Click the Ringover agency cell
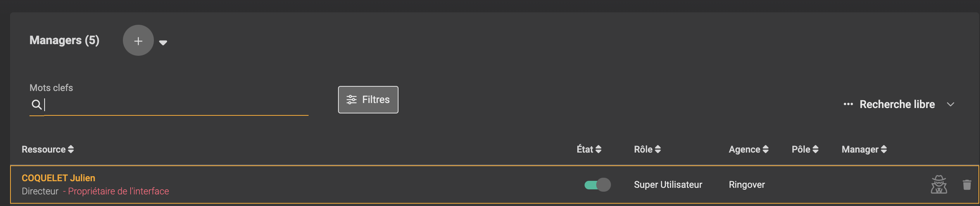 (747, 185)
